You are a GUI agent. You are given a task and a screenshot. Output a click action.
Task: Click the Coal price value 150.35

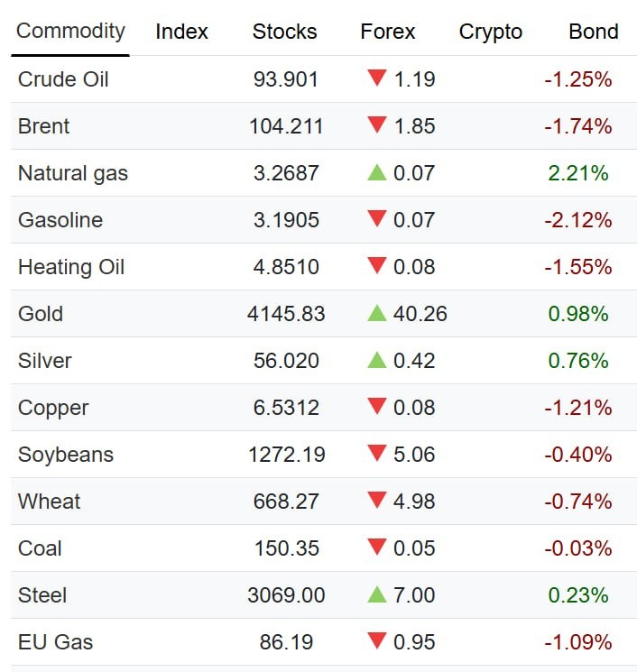(x=286, y=548)
